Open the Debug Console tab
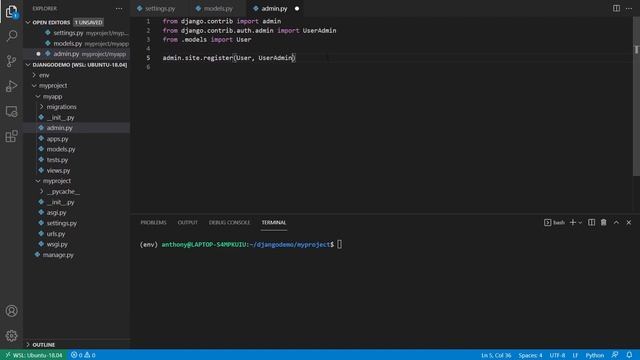Screen dimensions: 640x360 229,223
